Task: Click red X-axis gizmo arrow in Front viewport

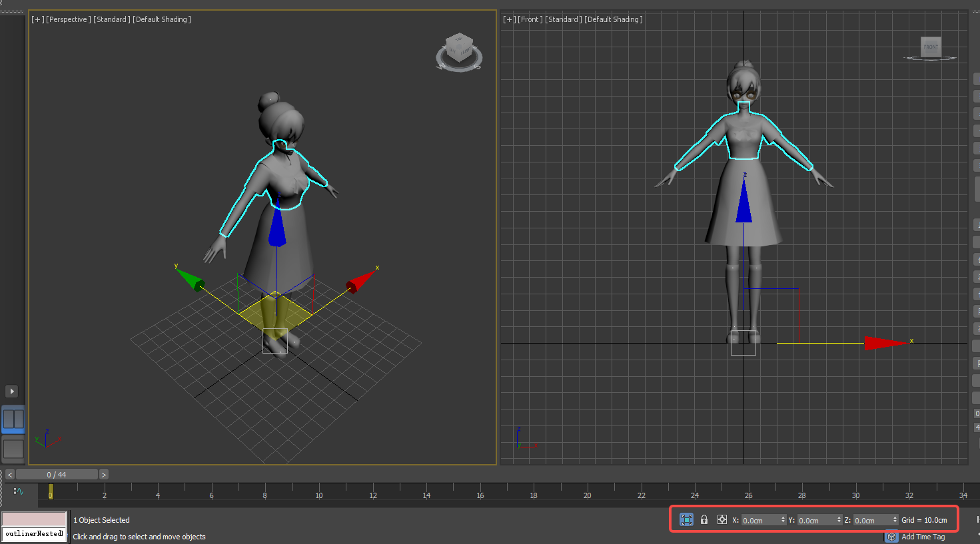Action: click(x=885, y=343)
